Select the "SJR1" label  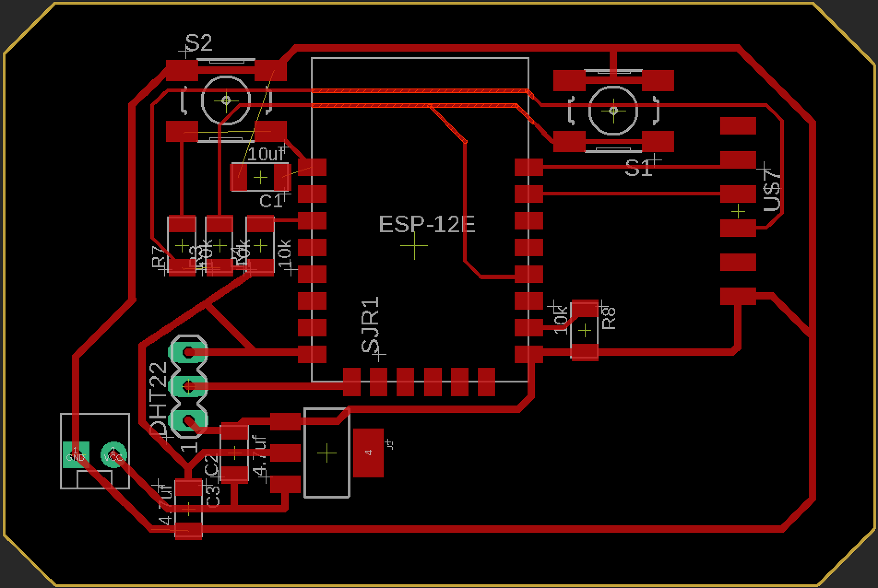pyautogui.click(x=371, y=324)
